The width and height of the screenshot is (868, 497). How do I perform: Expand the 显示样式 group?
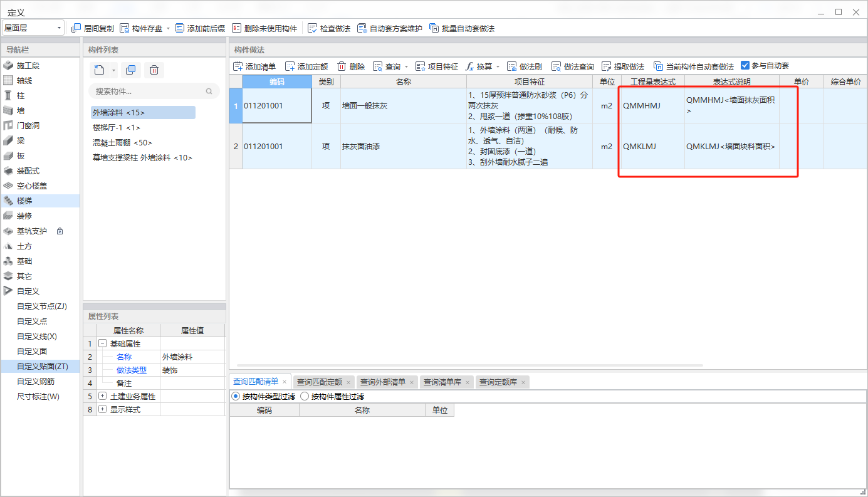coord(103,409)
